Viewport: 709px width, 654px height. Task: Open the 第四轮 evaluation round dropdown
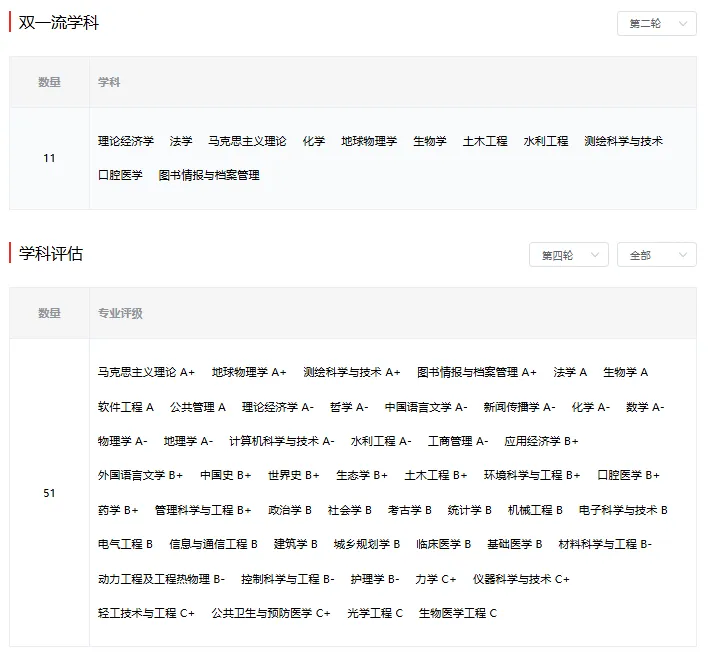(x=569, y=255)
